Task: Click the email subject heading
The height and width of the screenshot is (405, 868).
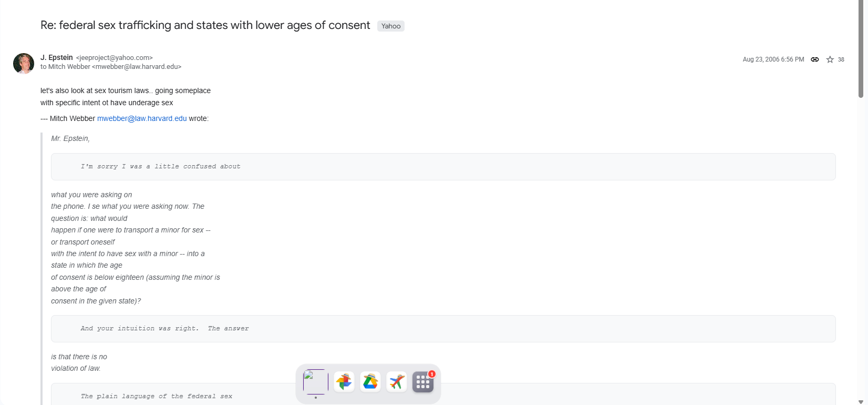Action: (205, 25)
